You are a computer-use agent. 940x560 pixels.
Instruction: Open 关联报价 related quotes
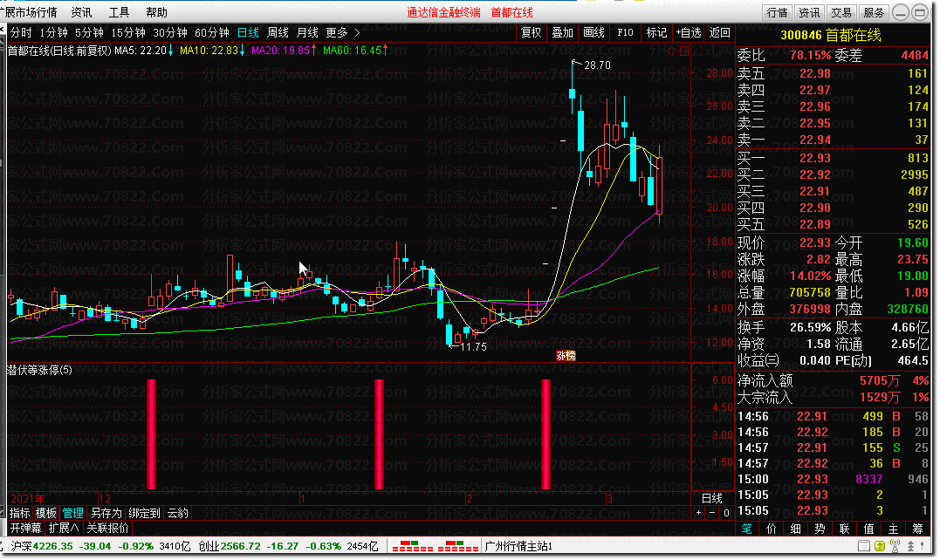tap(108, 529)
